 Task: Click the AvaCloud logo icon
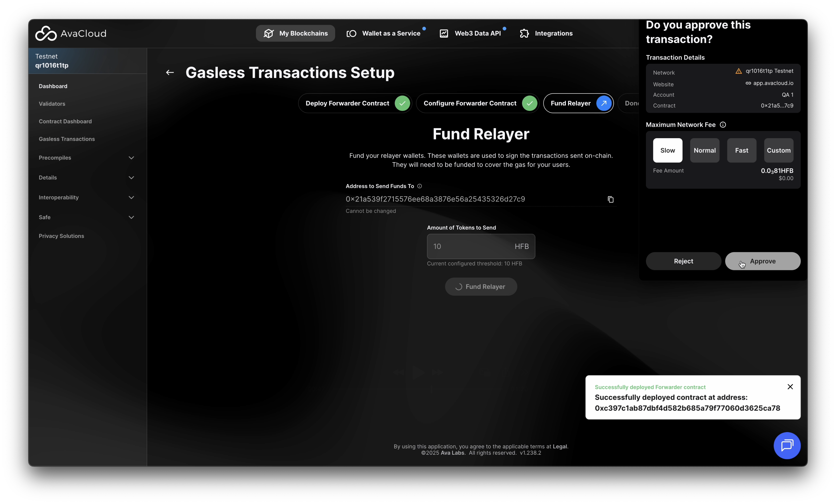click(x=46, y=33)
